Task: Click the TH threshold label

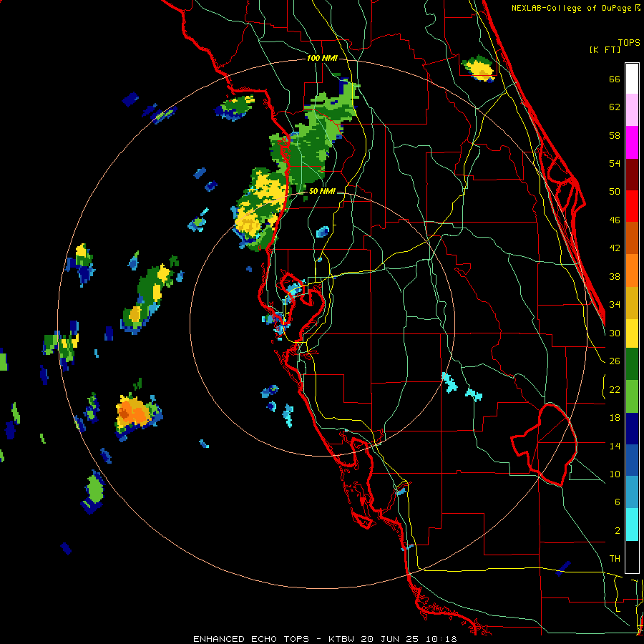Action: pos(615,559)
